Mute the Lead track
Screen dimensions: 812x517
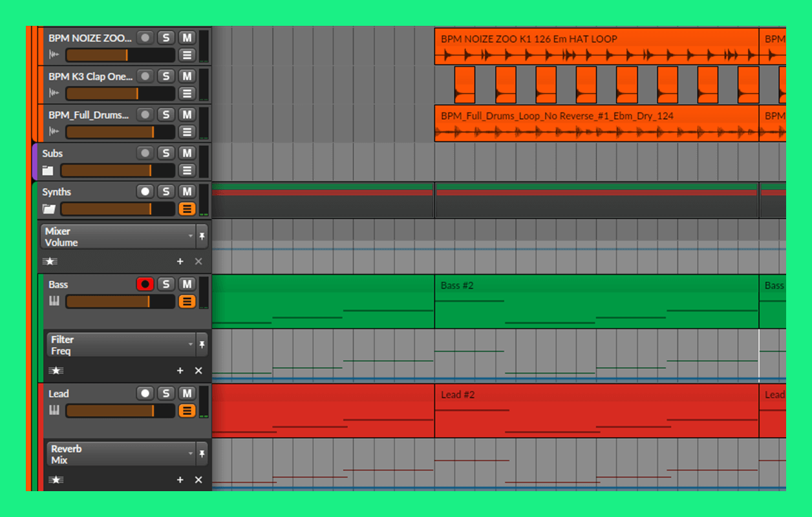[x=187, y=394]
